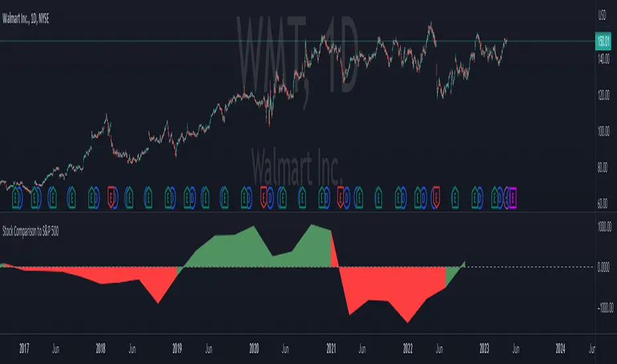The image size is (617, 364).
Task: Click the blue D dividend marker beside the February 2020 earnings
Action: pyautogui.click(x=271, y=197)
